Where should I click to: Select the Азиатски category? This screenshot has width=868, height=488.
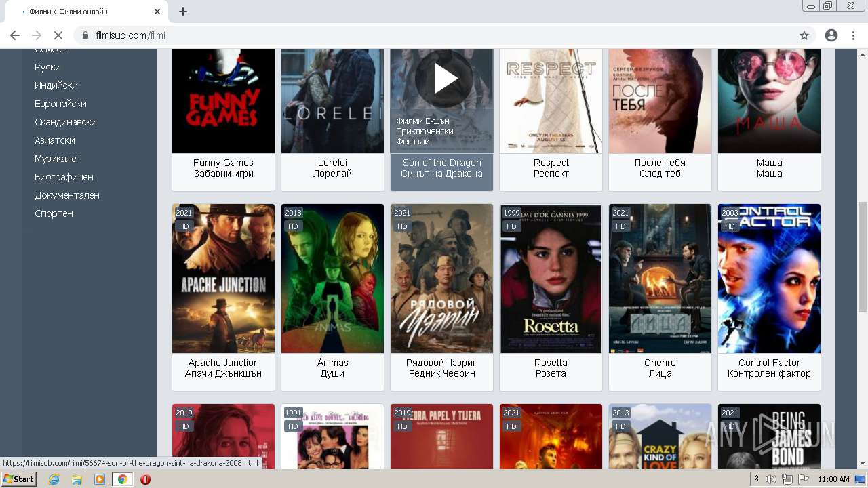click(x=55, y=140)
